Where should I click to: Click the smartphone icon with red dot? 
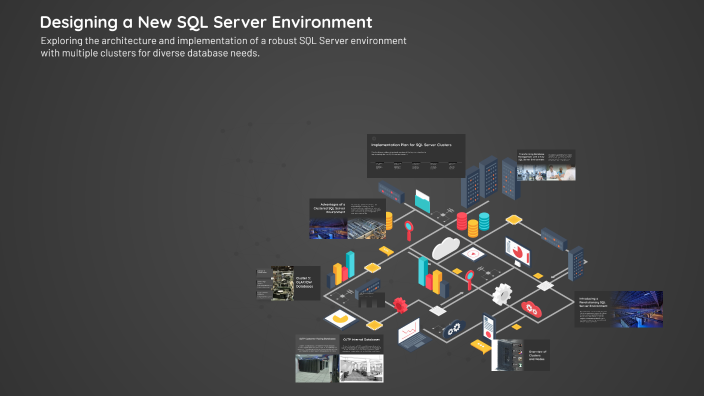[x=488, y=326]
